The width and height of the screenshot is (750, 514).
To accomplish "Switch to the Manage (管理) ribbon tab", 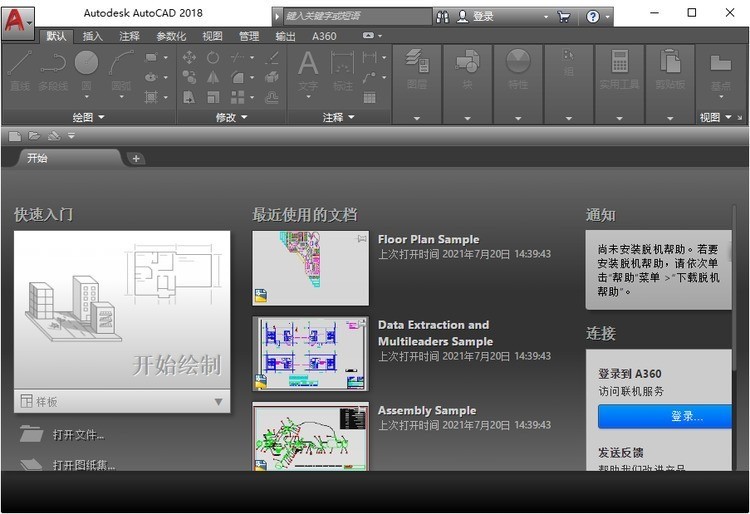I will click(x=249, y=36).
